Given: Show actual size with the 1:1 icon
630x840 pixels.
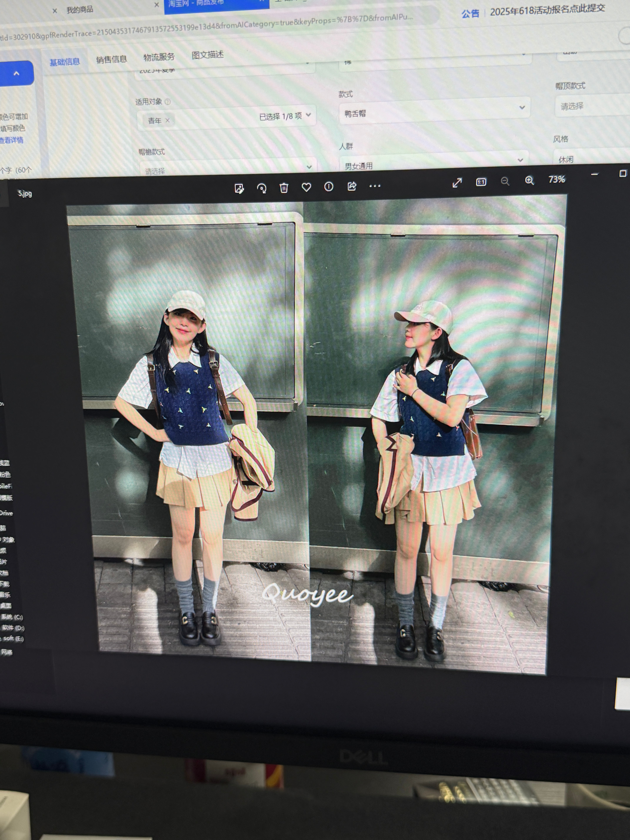Looking at the screenshot, I should point(481,182).
